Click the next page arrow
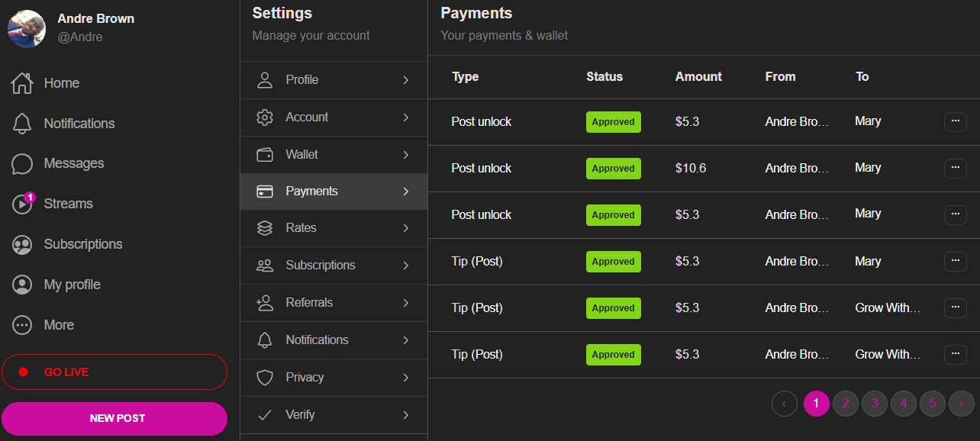Screen dimensions: 980x441 click(x=961, y=404)
